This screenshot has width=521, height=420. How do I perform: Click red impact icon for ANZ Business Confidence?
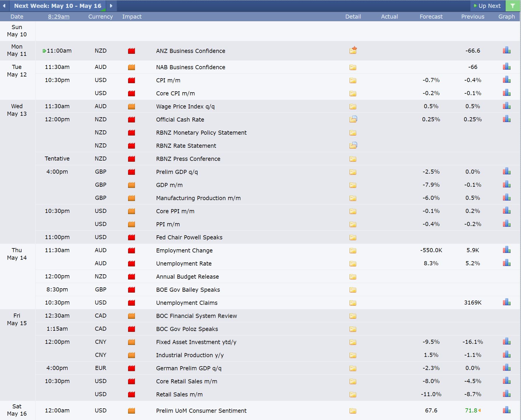132,51
